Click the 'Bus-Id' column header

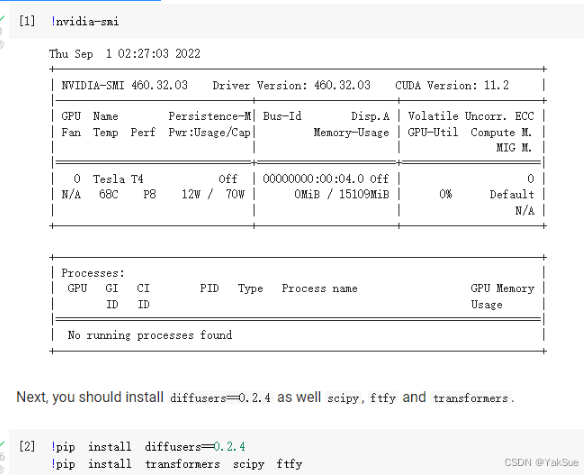pyautogui.click(x=282, y=116)
